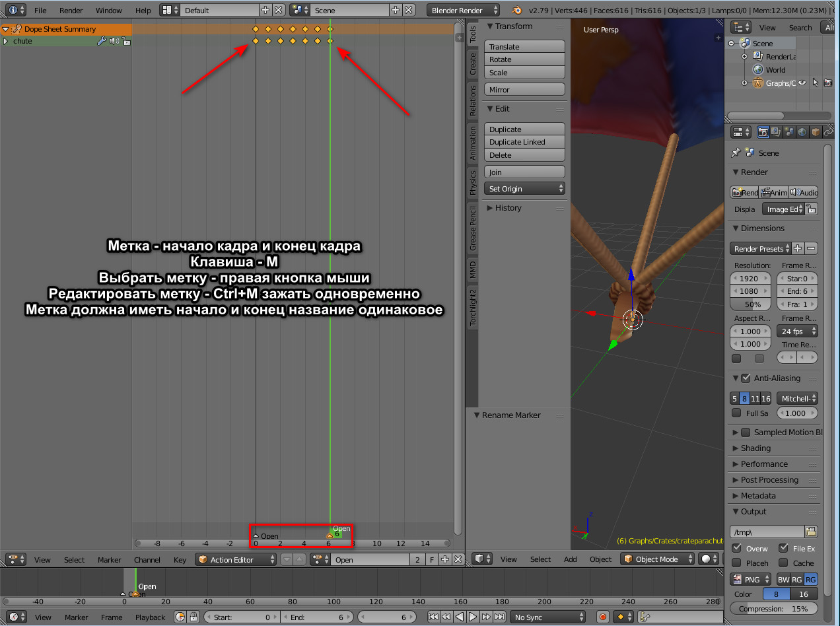The width and height of the screenshot is (840, 626).
Task: Toggle the Anti-Aliasing checkbox
Action: [x=746, y=378]
